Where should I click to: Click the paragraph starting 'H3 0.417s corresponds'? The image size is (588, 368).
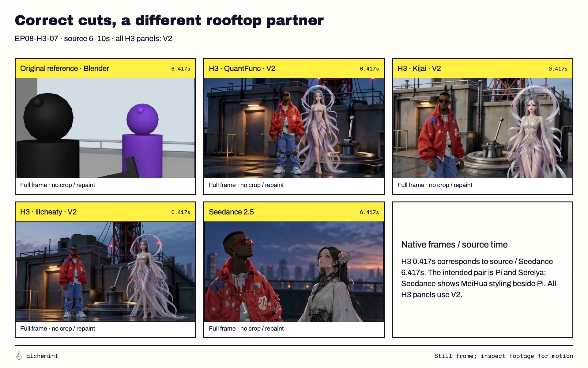(x=479, y=278)
